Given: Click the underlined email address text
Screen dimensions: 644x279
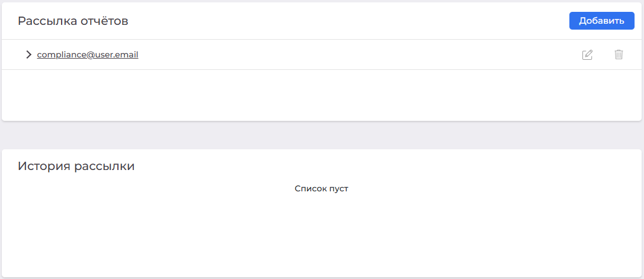Looking at the screenshot, I should tap(88, 54).
